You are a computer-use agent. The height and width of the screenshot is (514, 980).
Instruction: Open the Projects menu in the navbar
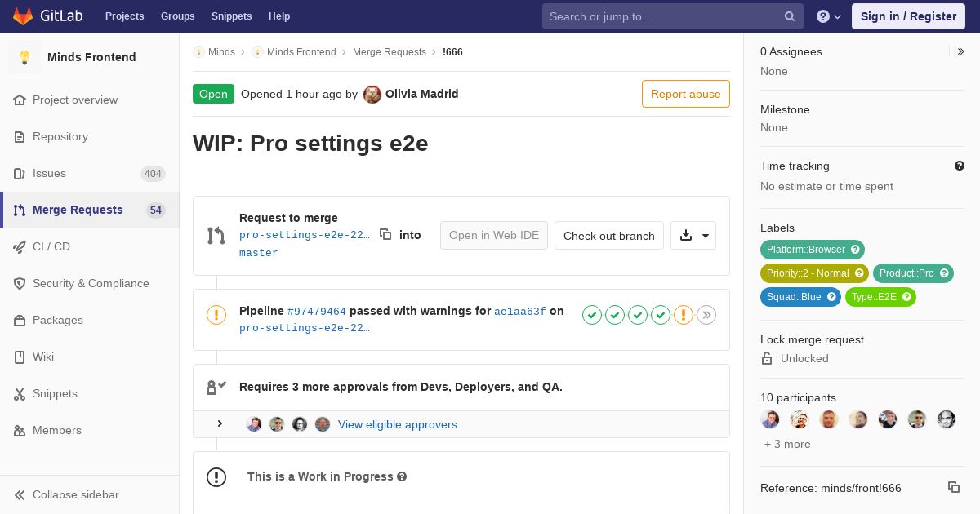pos(124,16)
